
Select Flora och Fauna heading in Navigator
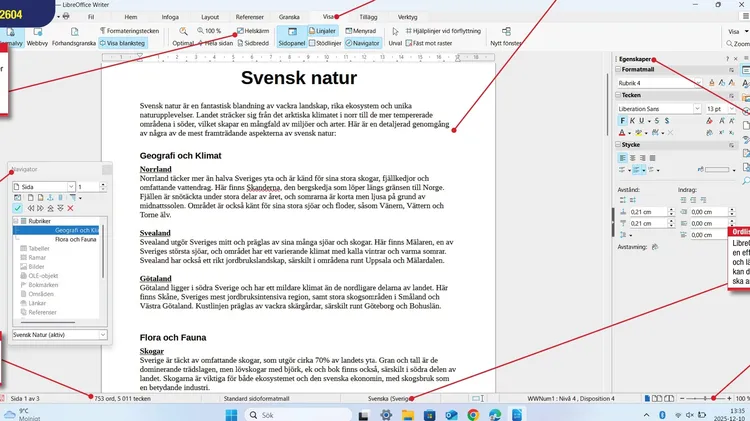click(75, 240)
